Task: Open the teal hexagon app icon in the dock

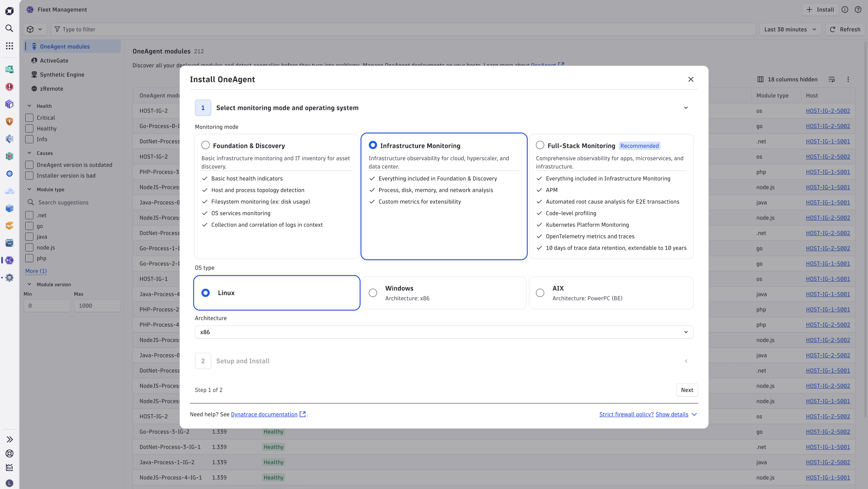Action: pos(10,156)
